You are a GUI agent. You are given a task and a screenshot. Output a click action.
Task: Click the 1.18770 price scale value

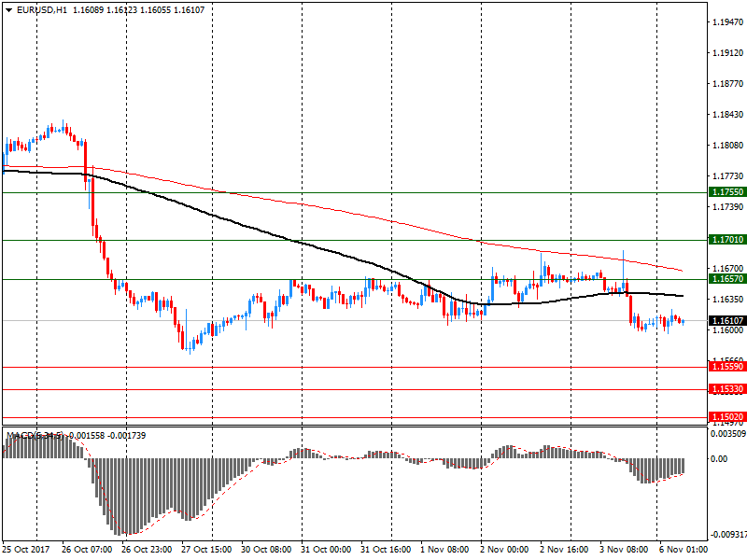727,84
